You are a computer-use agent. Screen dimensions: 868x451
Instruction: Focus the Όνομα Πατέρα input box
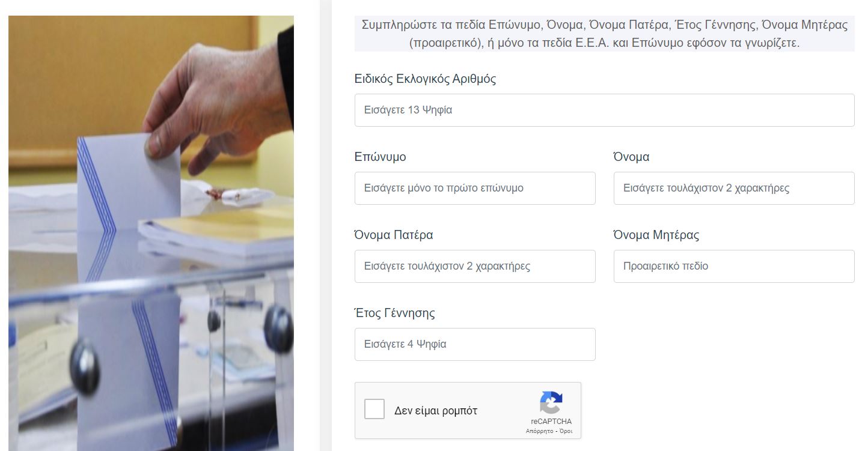point(475,267)
